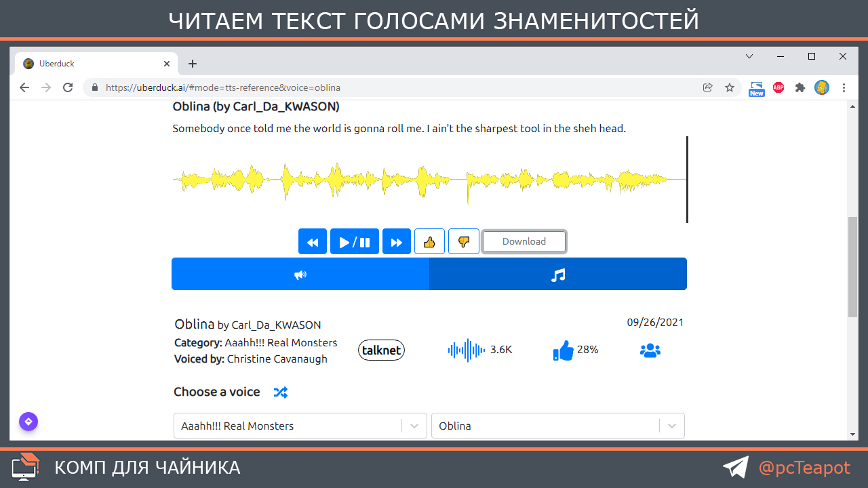Screen dimensions: 868x488
Task: Toggle play/pause for the audio
Action: click(x=355, y=241)
